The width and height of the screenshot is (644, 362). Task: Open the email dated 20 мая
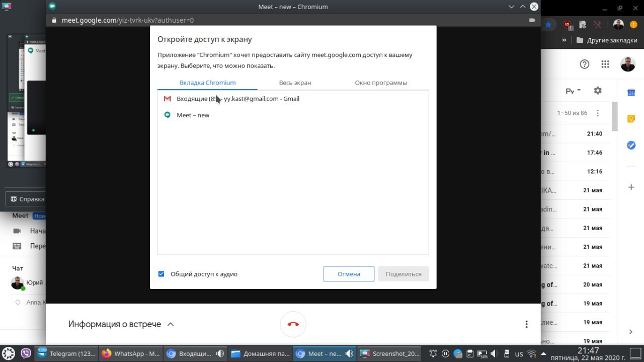(x=576, y=284)
